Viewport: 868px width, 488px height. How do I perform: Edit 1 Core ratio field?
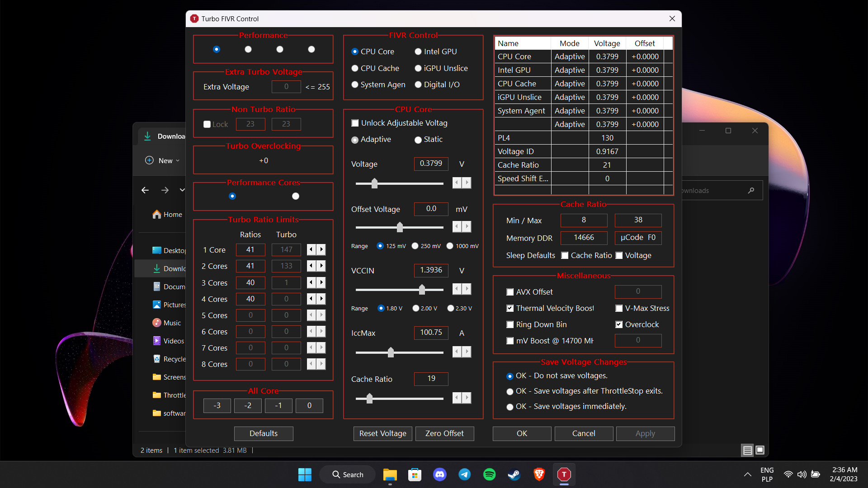(x=250, y=249)
